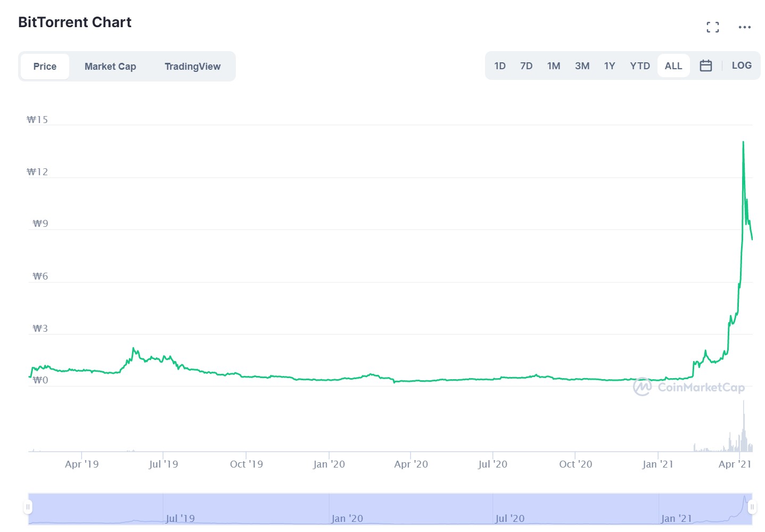Open the calendar date range picker

706,66
